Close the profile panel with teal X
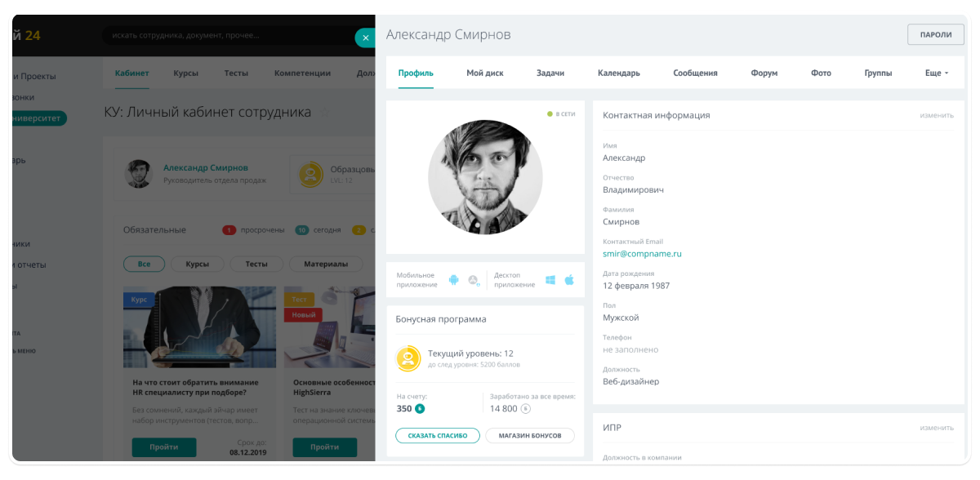The image size is (980, 480). point(365,38)
